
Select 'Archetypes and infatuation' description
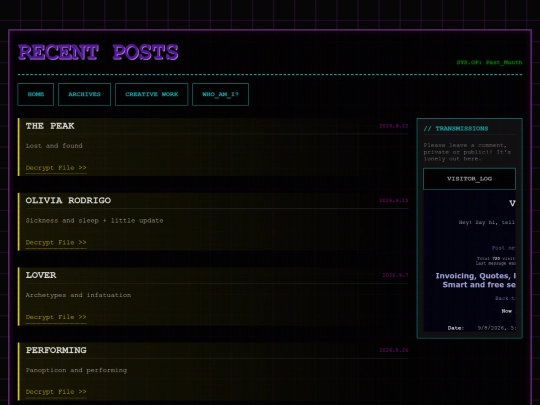coord(78,295)
